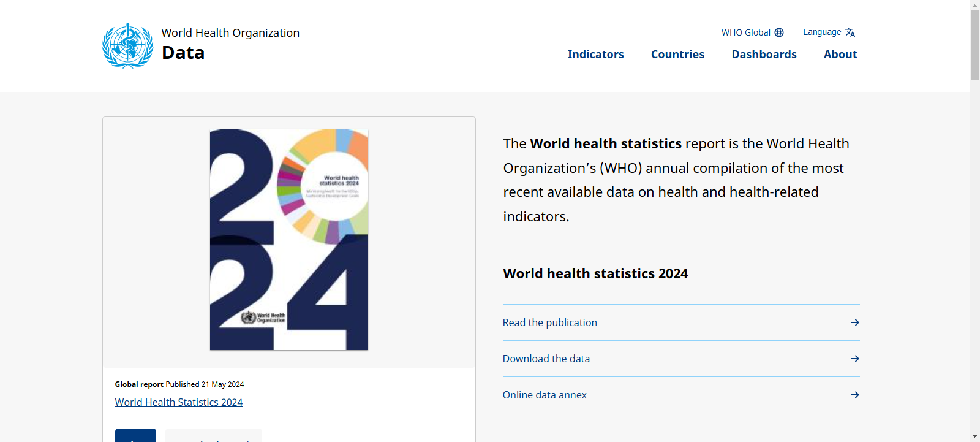Image resolution: width=980 pixels, height=442 pixels.
Task: Click the translate icon beside Language
Action: coord(850,32)
